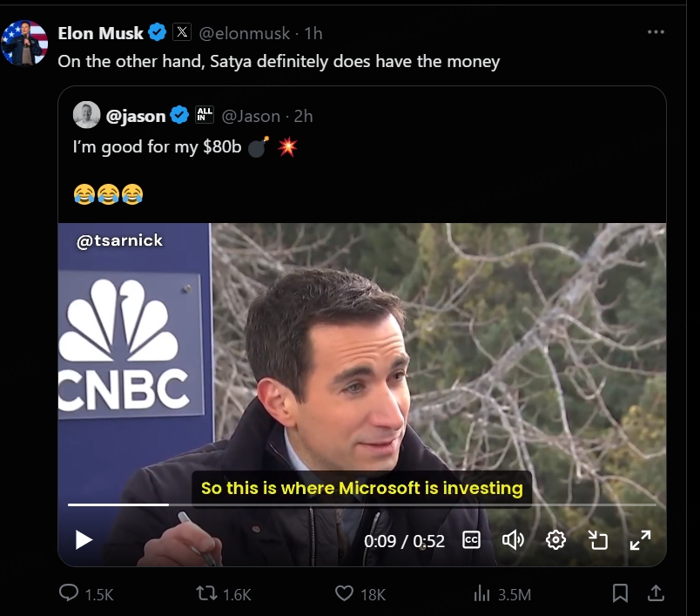Open the @elonmusk handle link

247,33
